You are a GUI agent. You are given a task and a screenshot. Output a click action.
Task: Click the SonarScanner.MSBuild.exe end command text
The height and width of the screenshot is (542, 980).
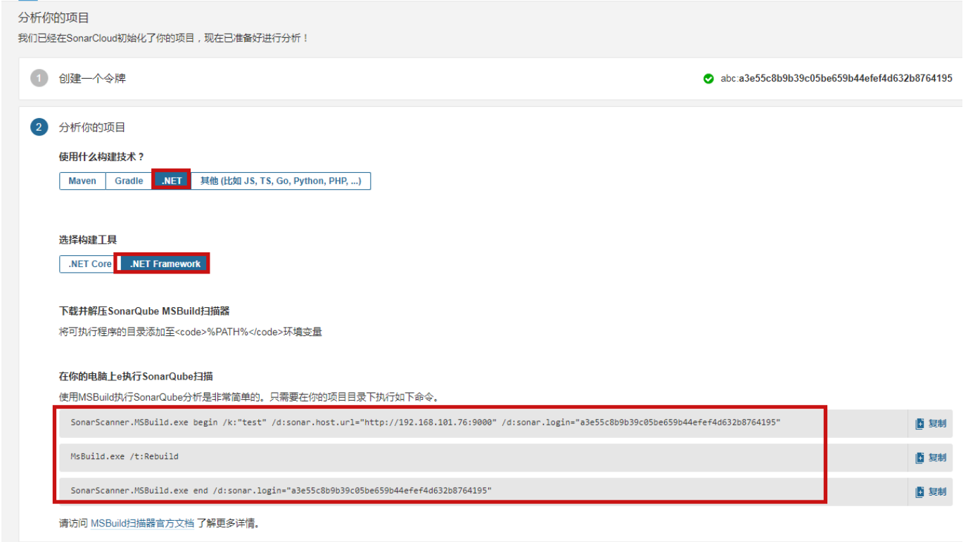coord(281,490)
